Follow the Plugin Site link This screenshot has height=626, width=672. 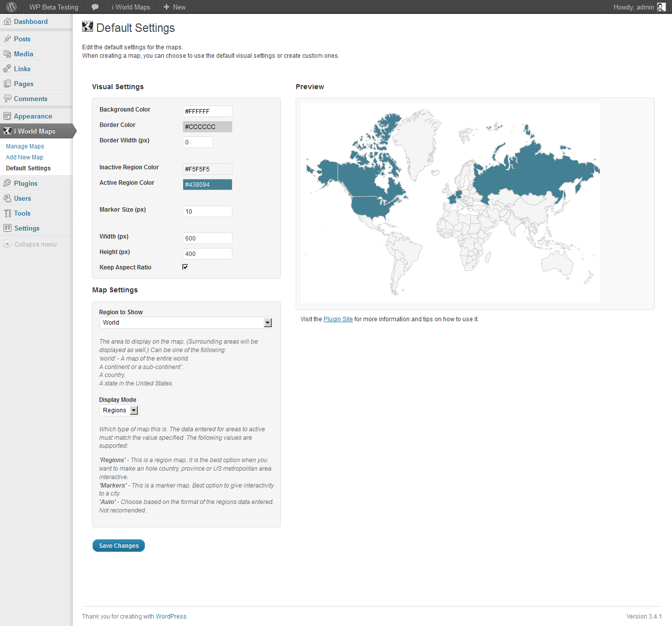[x=338, y=319]
